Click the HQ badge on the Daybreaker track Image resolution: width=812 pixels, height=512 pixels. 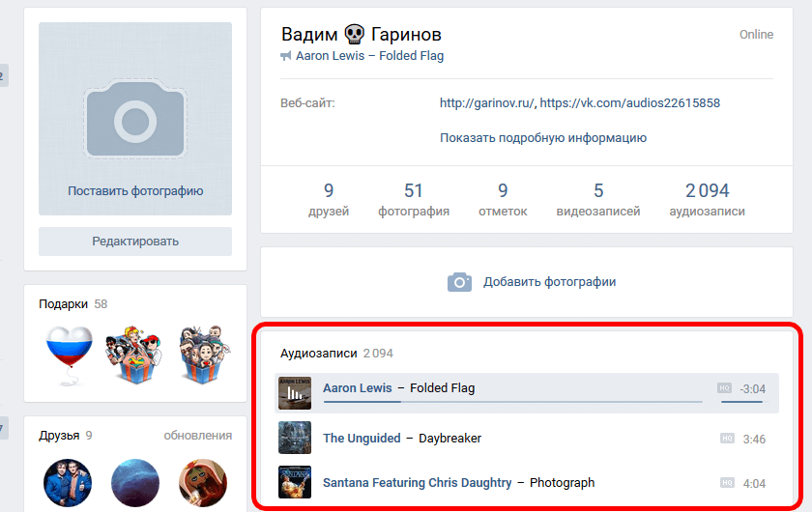tap(727, 439)
